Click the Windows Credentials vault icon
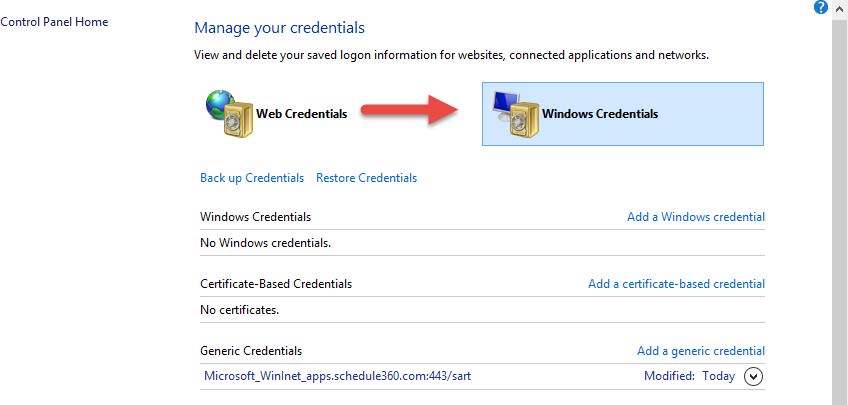Viewport: 848px width, 405px height. pos(516,113)
